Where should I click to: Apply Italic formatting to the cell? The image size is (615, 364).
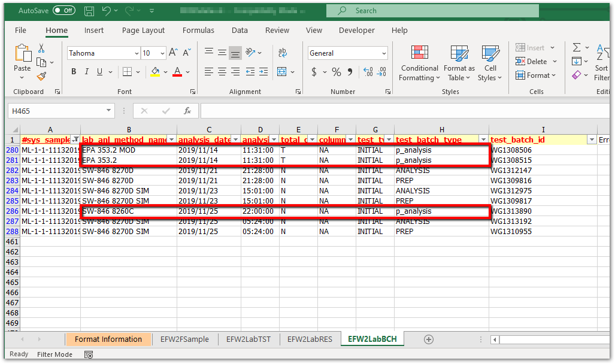click(87, 72)
